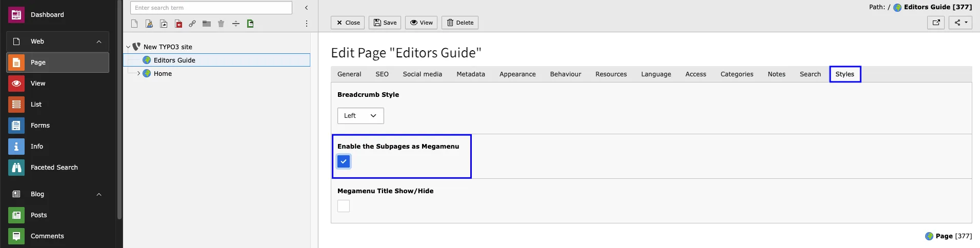Collapse the Web module group
The height and width of the screenshot is (248, 980).
pos(99,42)
